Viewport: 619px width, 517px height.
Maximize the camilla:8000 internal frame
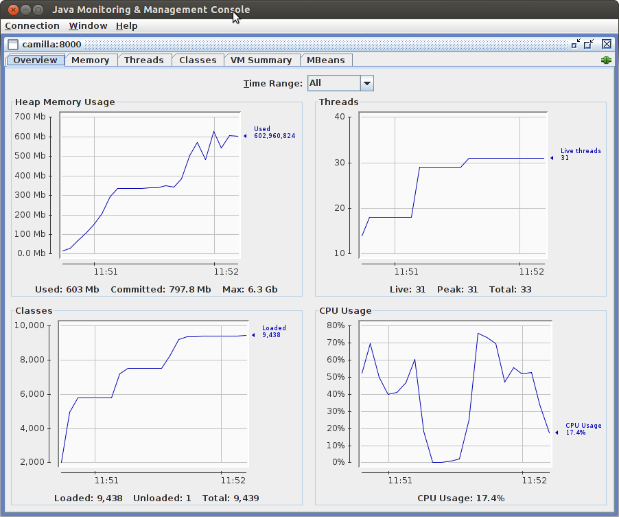(x=590, y=44)
